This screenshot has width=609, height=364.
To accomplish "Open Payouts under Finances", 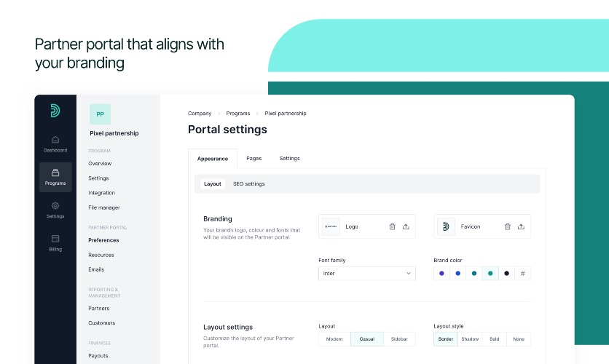I will click(x=98, y=356).
